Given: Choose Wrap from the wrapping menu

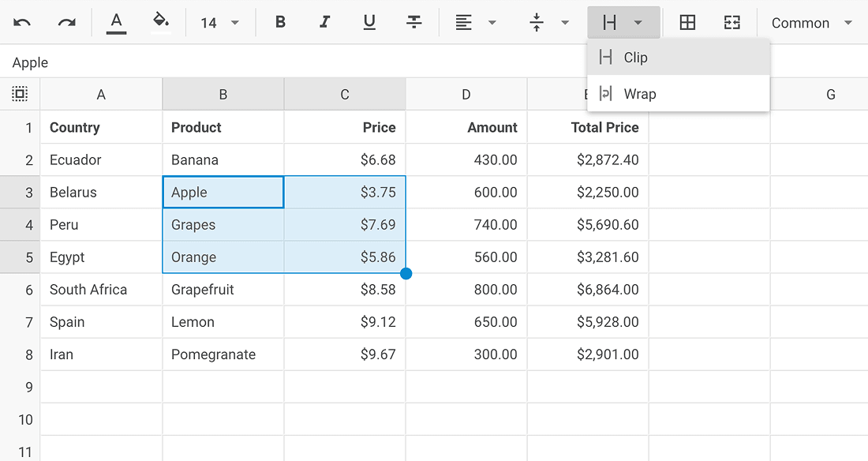Looking at the screenshot, I should 679,94.
